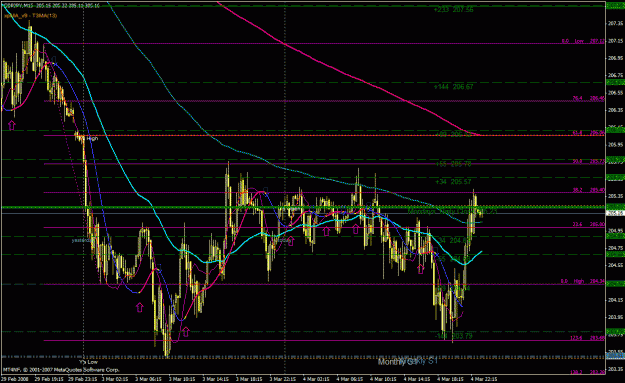Click the 4 Mar 18:15 time axis label
This screenshot has width=625, height=383.
point(450,379)
